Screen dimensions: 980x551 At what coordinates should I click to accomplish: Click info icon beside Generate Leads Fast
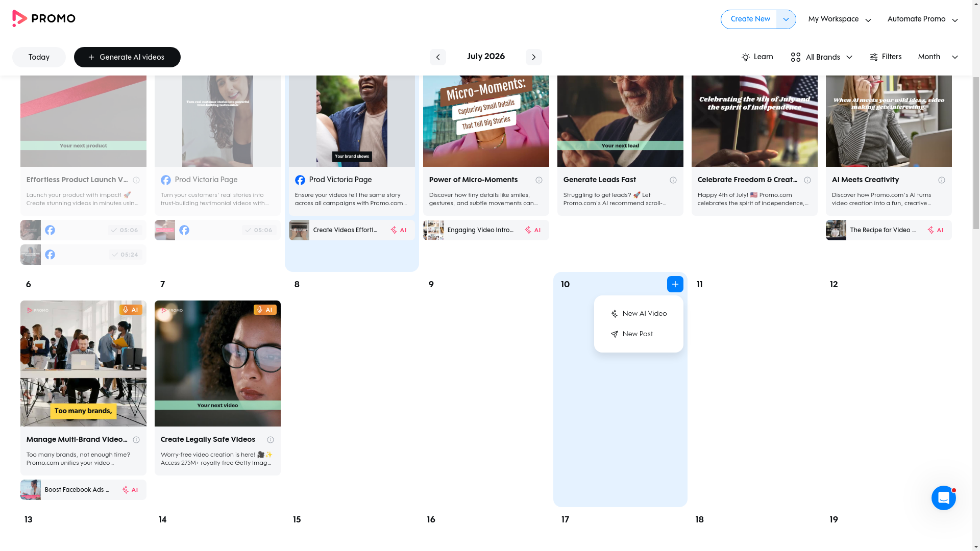click(673, 180)
